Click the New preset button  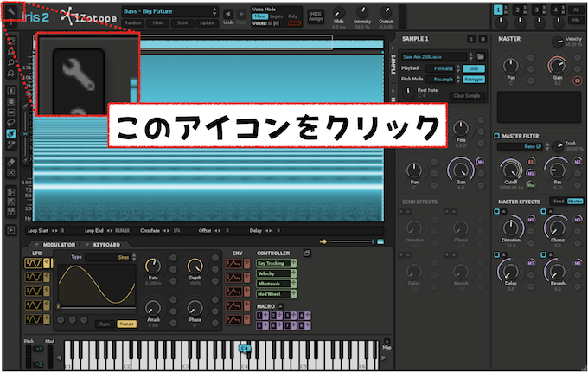(157, 22)
